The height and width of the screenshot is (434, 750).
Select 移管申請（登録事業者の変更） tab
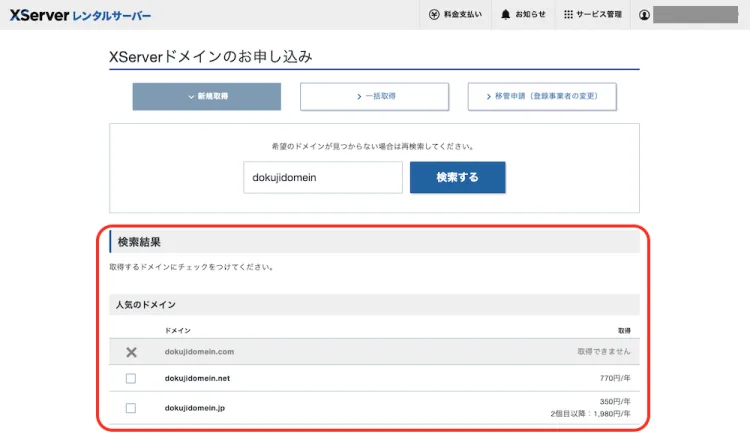[x=542, y=97]
